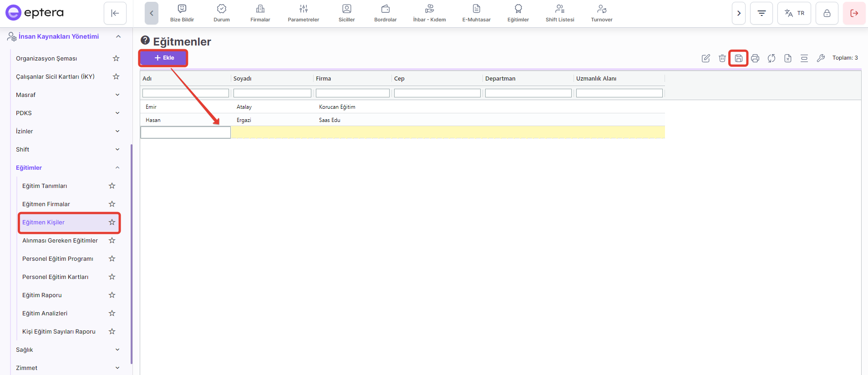
Task: Expand the Sağlık sidebar section
Action: click(117, 350)
